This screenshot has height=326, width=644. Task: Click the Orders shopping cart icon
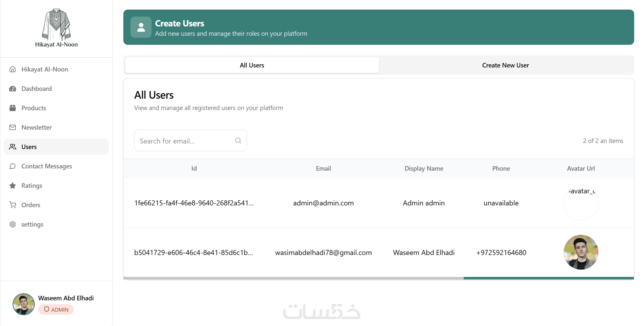pyautogui.click(x=13, y=205)
